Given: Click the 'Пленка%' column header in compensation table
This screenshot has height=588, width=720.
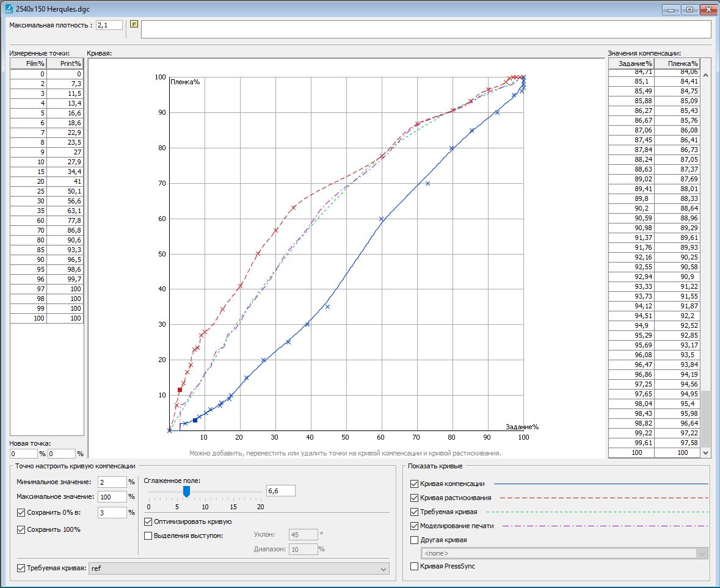Looking at the screenshot, I should [677, 64].
